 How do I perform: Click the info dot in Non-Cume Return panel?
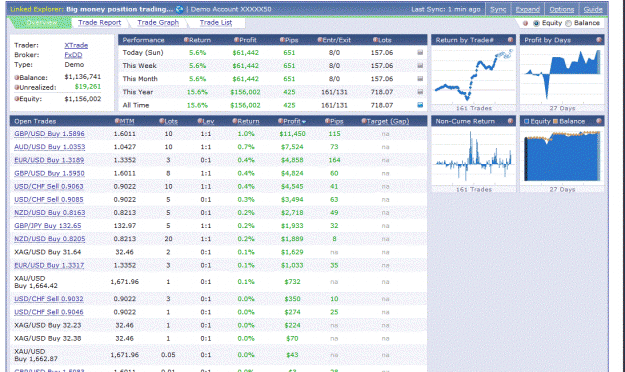click(510, 121)
